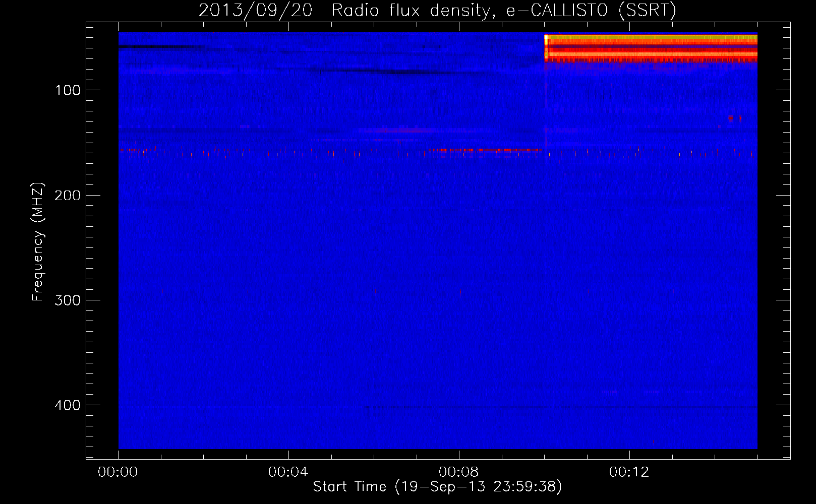Click the 00:08 time tick label

coord(459,472)
